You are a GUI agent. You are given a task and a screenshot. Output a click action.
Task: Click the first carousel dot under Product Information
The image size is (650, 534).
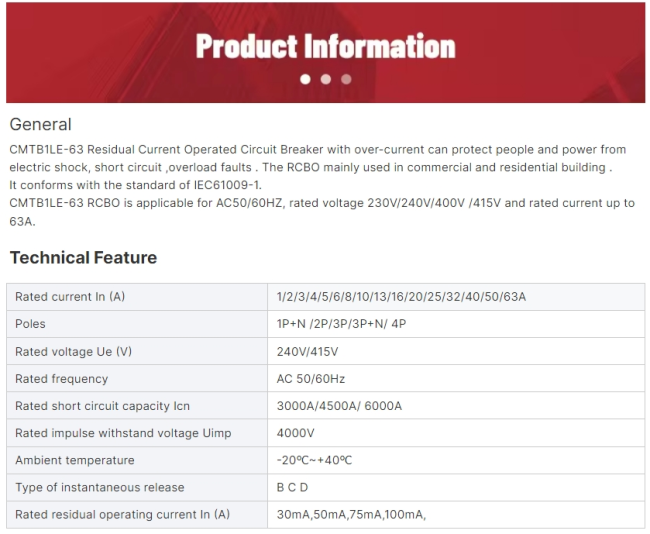[x=305, y=79]
